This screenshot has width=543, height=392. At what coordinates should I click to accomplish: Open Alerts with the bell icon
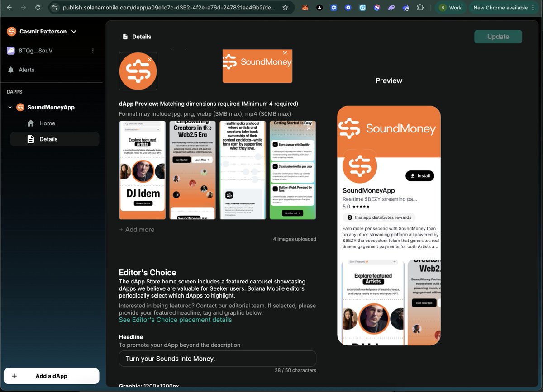point(11,70)
